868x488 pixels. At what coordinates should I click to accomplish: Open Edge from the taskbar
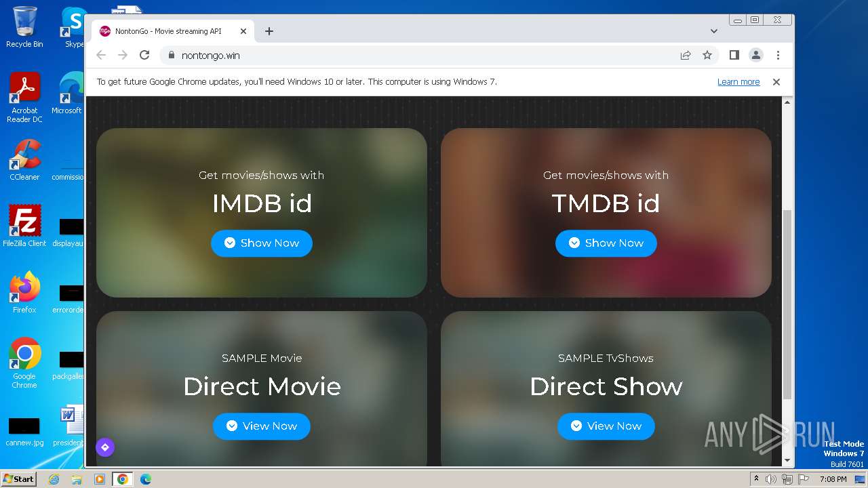(x=146, y=479)
